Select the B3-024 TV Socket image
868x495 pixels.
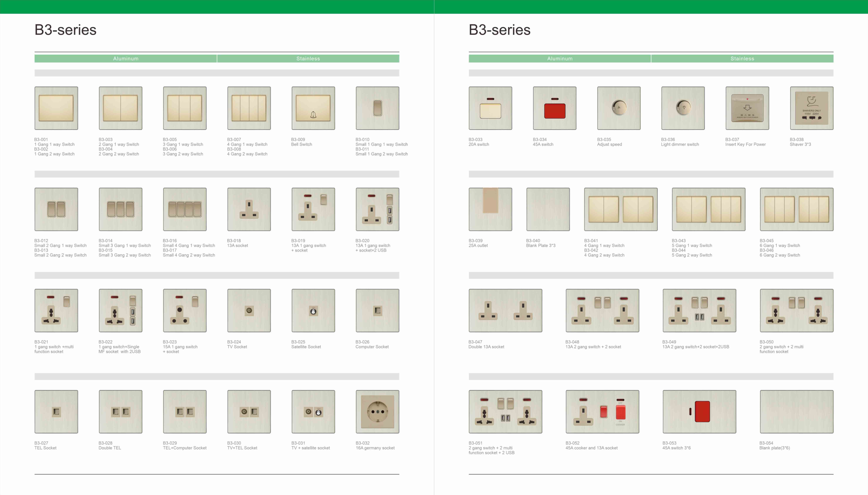[x=249, y=310]
